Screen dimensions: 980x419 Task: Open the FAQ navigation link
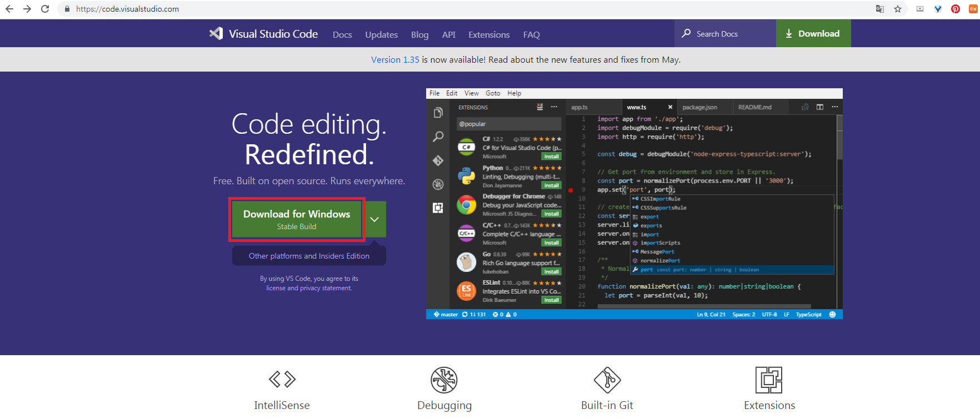pos(531,34)
